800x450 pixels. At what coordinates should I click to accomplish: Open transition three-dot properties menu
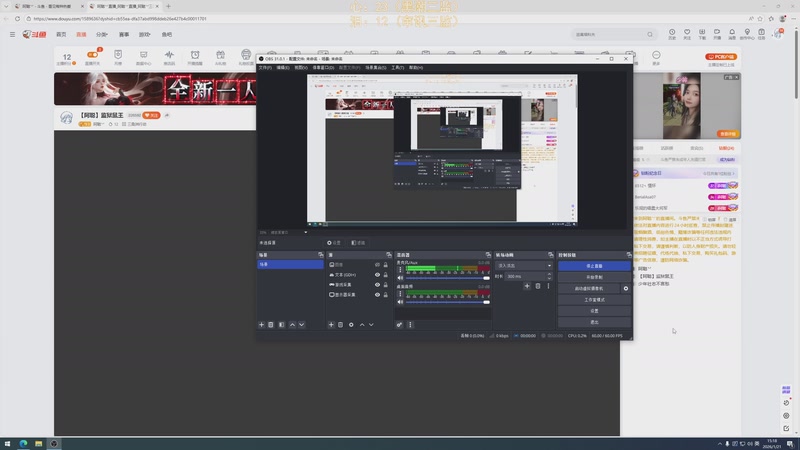coord(548,286)
